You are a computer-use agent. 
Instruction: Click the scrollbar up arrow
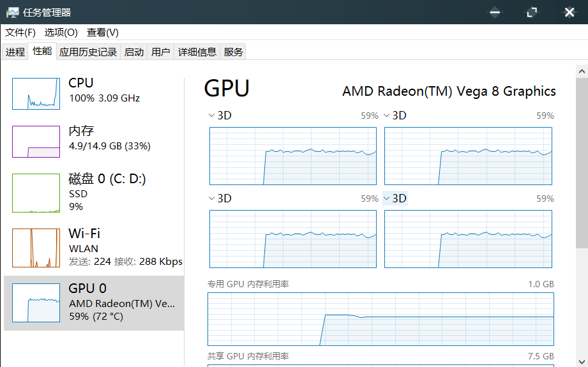pyautogui.click(x=582, y=71)
